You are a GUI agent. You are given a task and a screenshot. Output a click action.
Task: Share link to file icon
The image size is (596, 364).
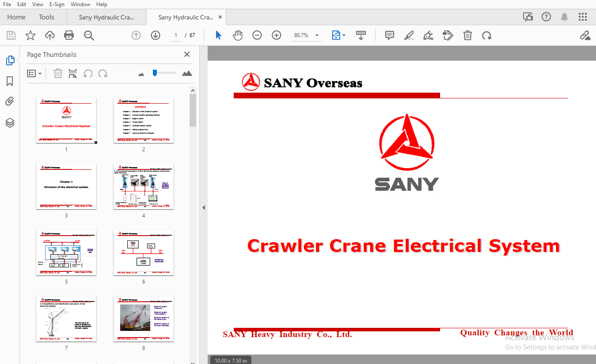585,35
